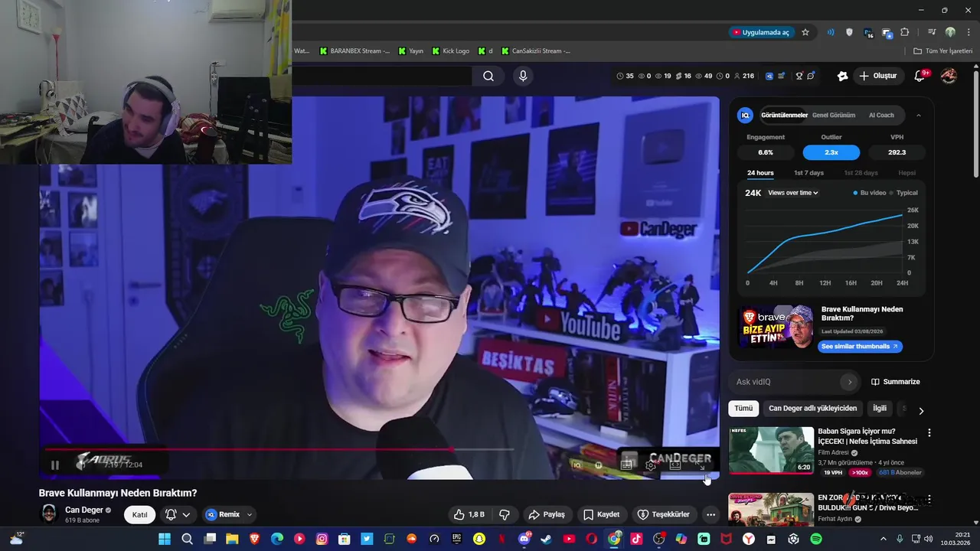
Task: Click the vidIQ badge icon beside Oluştur
Action: pos(842,76)
